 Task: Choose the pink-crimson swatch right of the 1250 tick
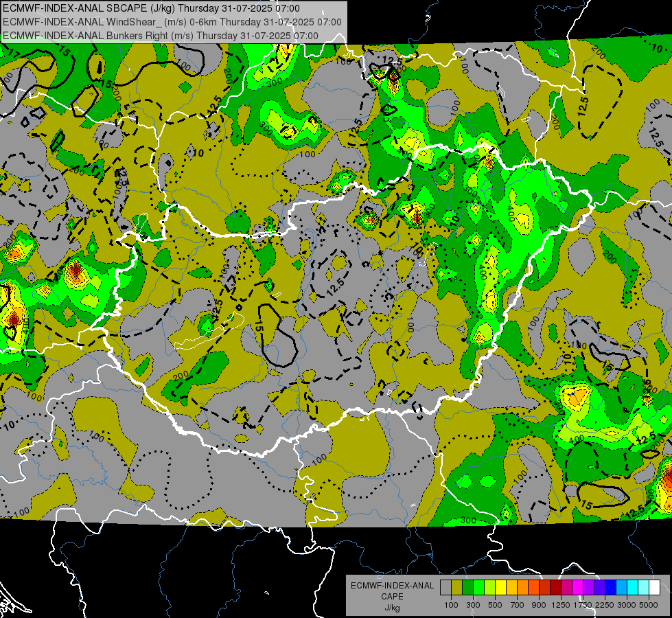click(566, 587)
